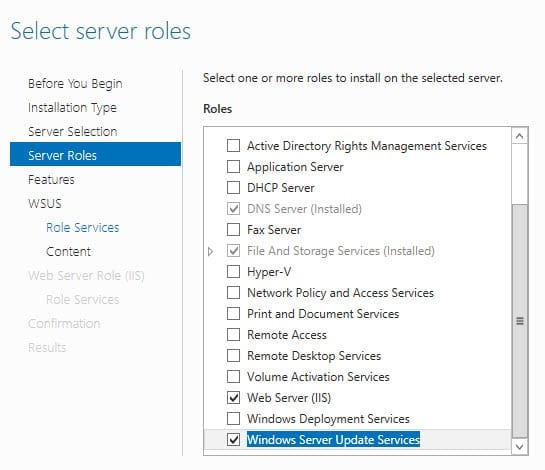The height and width of the screenshot is (470, 545).
Task: Check Network Policy and Access Services box
Action: tap(233, 292)
